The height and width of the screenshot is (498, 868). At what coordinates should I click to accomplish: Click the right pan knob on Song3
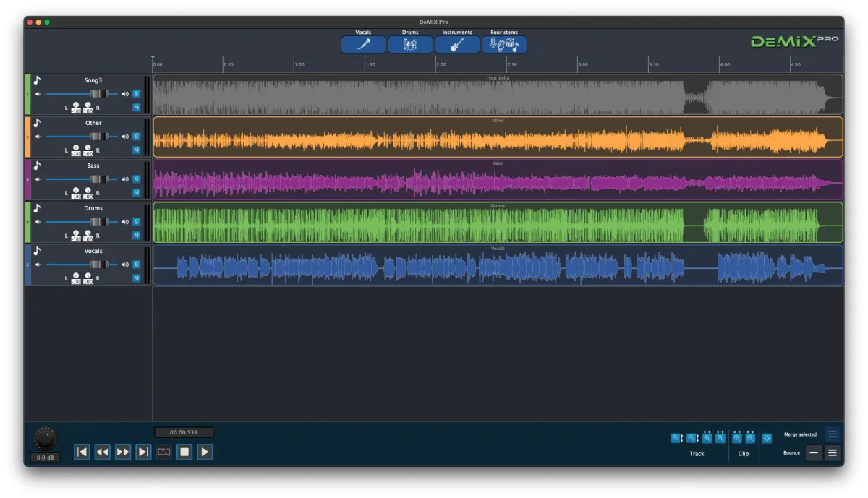coord(88,106)
